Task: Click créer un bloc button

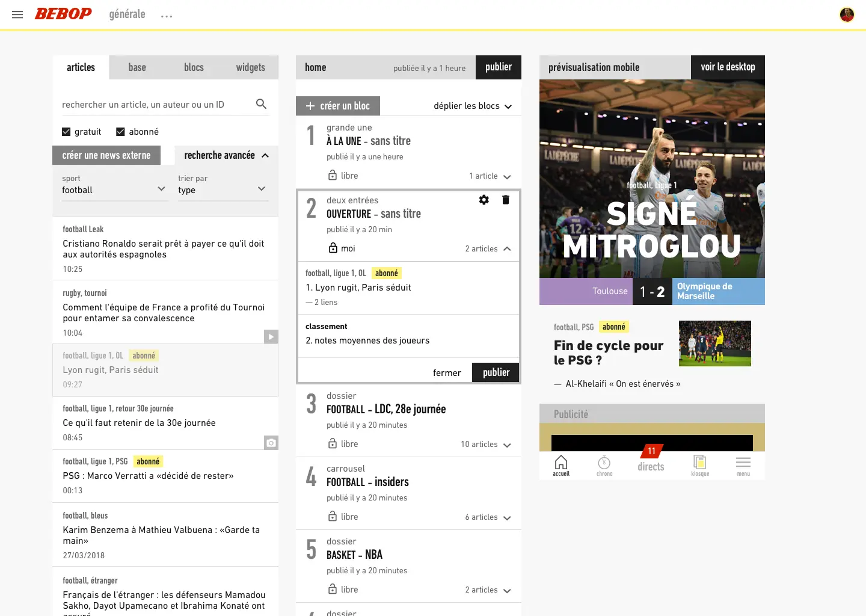Action: tap(338, 106)
